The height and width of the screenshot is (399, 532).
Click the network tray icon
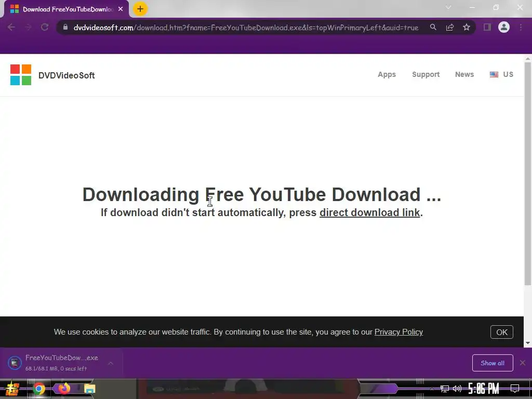445,389
